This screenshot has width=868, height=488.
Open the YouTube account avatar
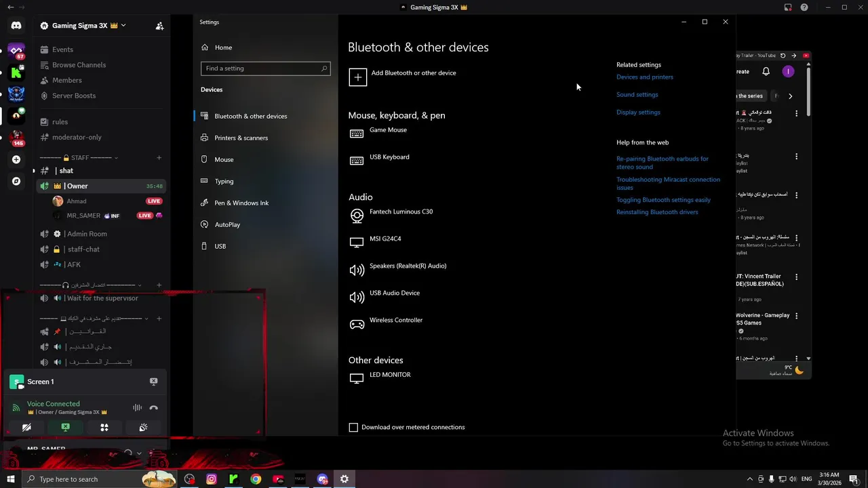point(788,71)
